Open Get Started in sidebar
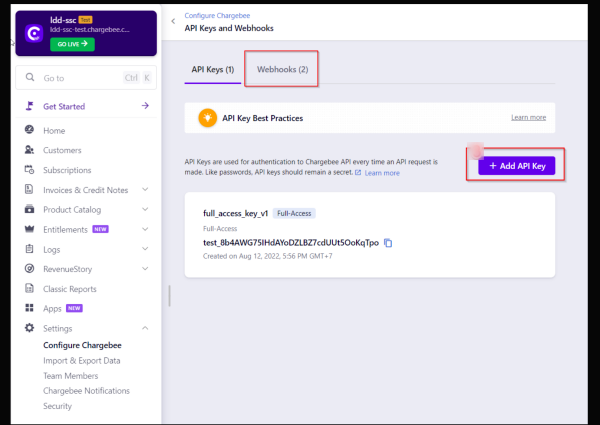 [x=64, y=106]
